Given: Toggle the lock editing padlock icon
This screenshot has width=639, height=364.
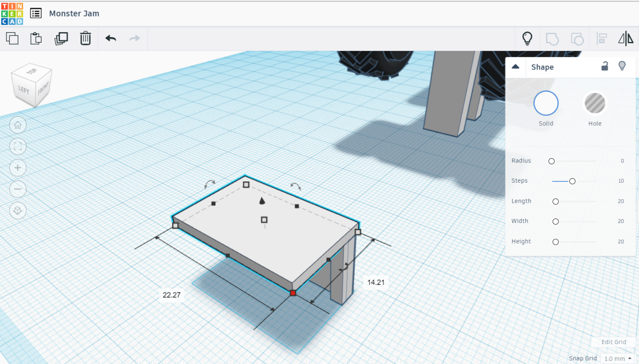Looking at the screenshot, I should (605, 66).
